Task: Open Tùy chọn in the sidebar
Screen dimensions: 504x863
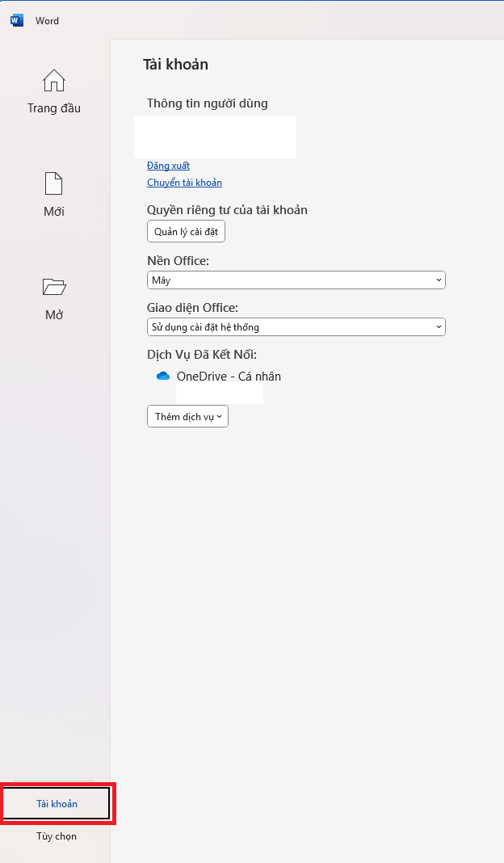Action: click(57, 836)
